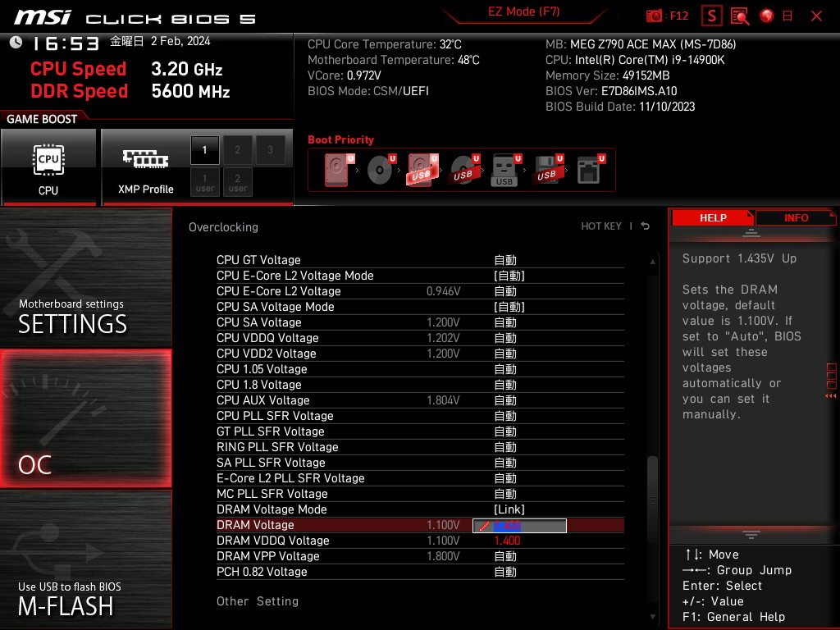The image size is (840, 630).
Task: Select XMP user profile 1
Action: click(204, 182)
